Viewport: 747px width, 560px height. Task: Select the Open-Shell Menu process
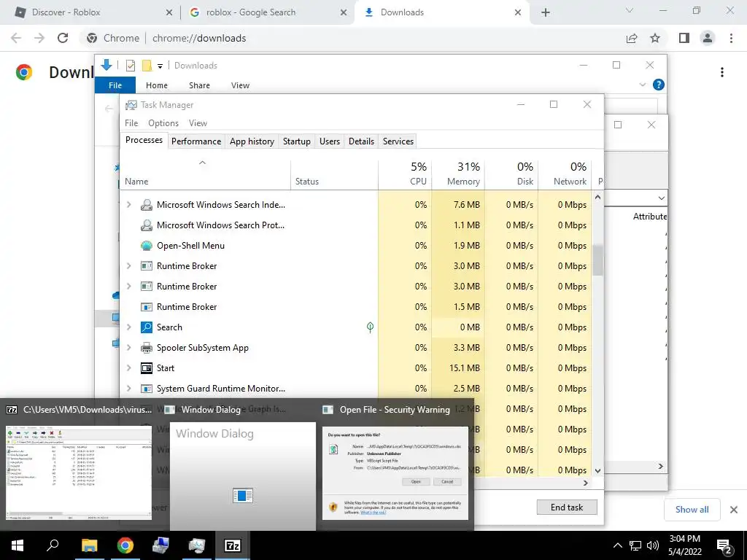coord(355,246)
